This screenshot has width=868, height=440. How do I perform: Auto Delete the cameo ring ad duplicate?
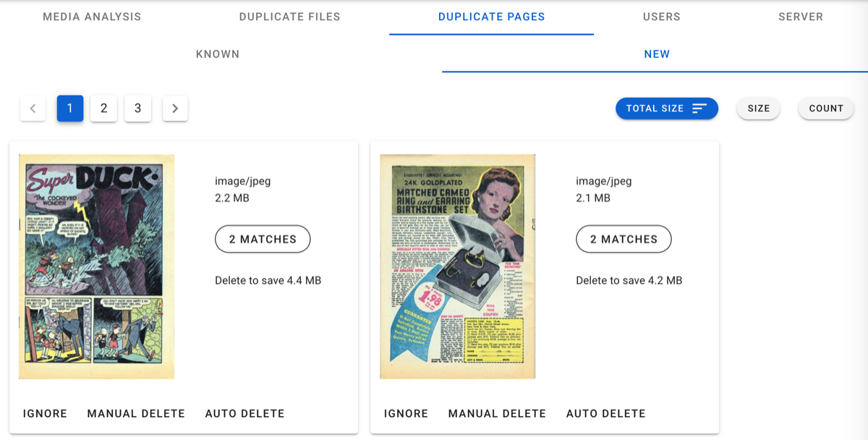point(606,413)
